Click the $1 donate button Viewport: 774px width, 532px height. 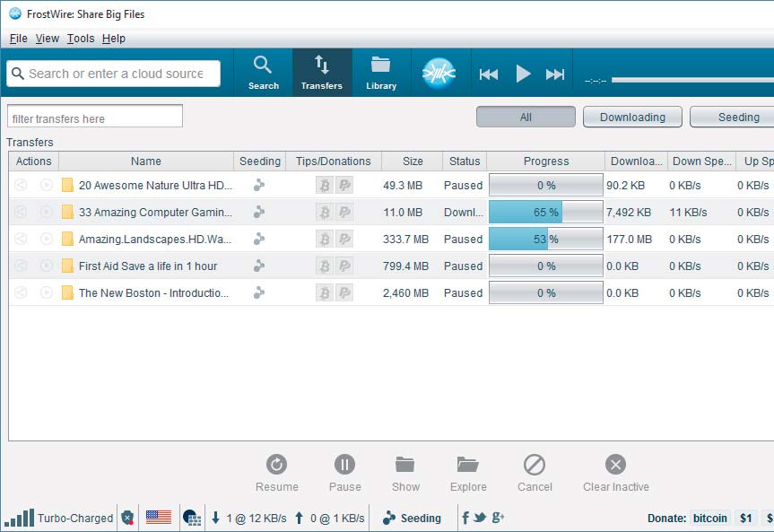pyautogui.click(x=746, y=518)
